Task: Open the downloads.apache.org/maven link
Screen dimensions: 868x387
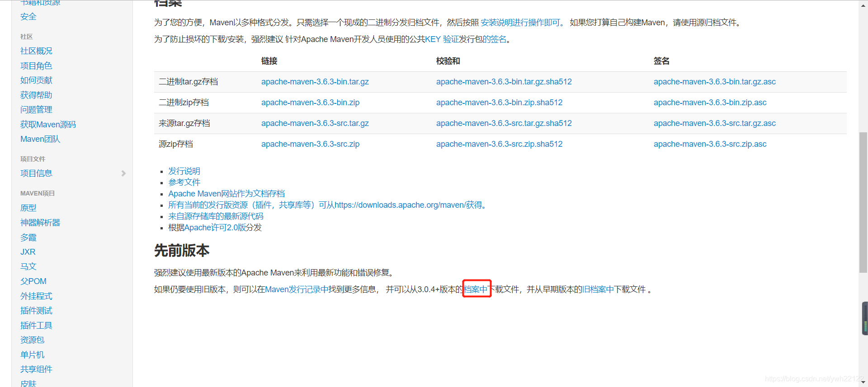Action: click(x=327, y=205)
